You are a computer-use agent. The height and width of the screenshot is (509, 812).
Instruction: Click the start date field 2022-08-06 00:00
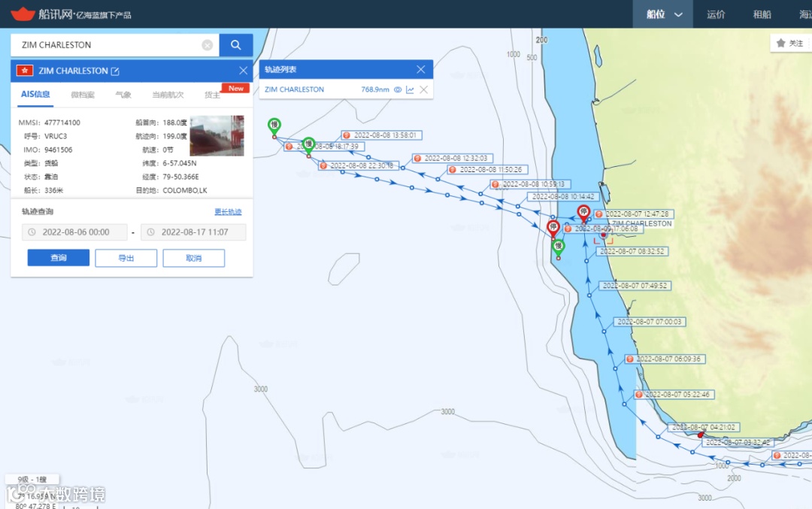click(74, 232)
